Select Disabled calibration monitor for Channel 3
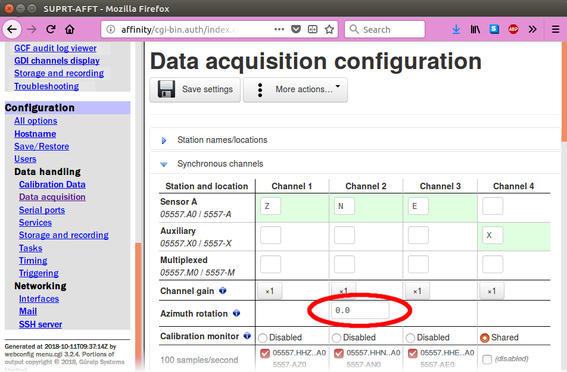Viewport: 567px width, 372px height. 410,338
